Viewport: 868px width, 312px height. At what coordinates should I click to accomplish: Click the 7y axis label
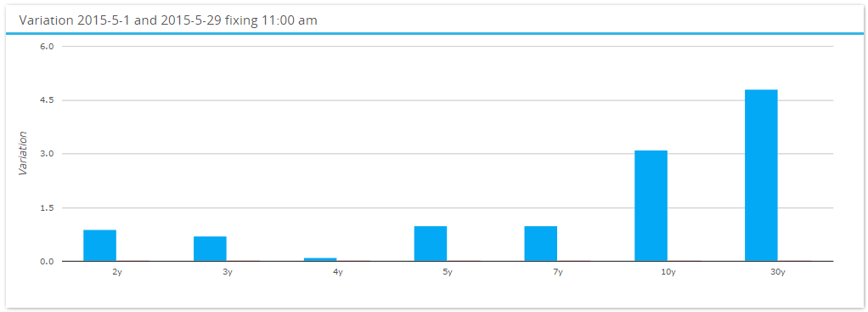(x=557, y=272)
